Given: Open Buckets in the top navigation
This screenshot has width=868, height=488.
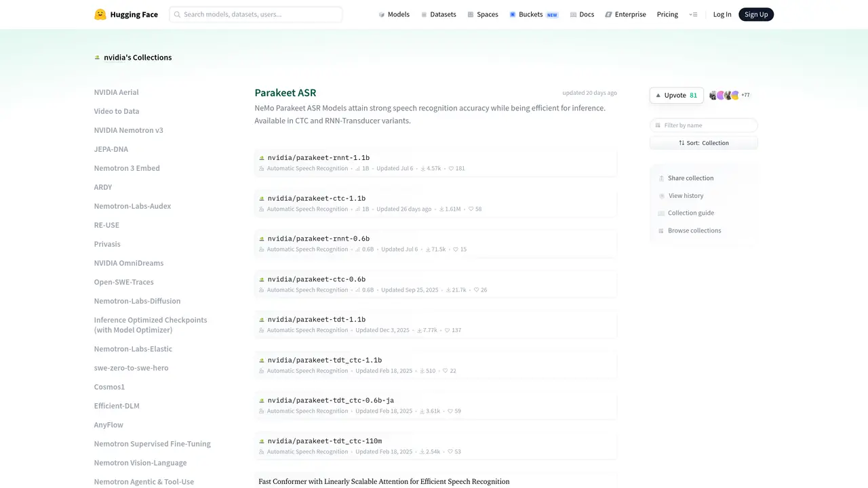Looking at the screenshot, I should [x=534, y=14].
